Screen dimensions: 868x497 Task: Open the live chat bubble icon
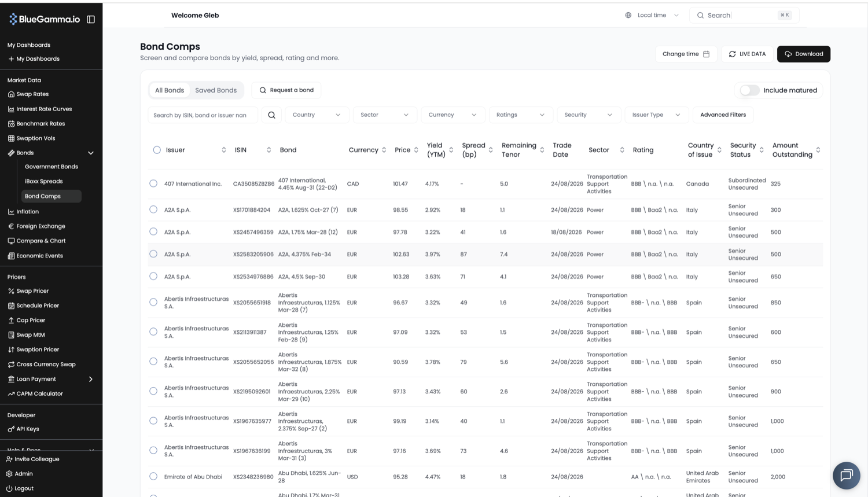click(846, 475)
